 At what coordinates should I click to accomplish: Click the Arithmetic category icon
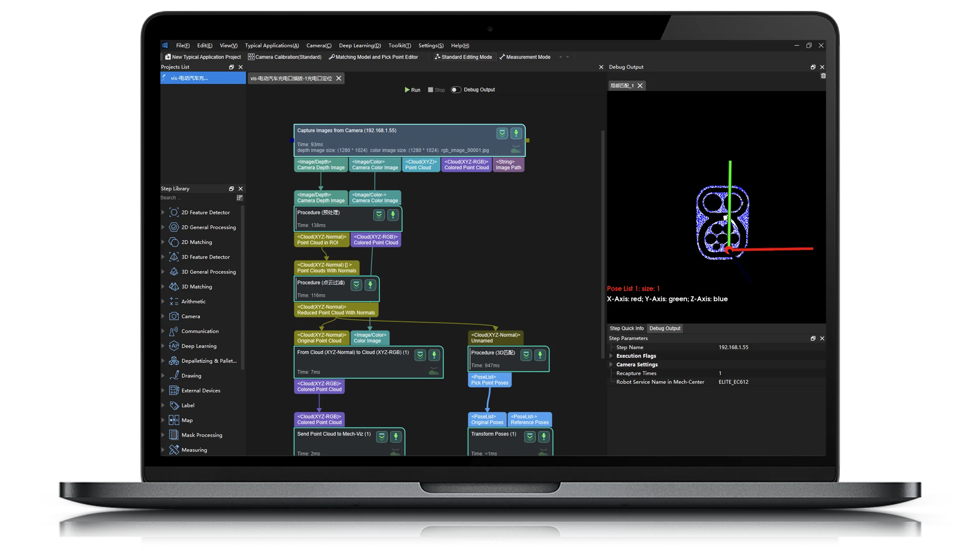(174, 301)
